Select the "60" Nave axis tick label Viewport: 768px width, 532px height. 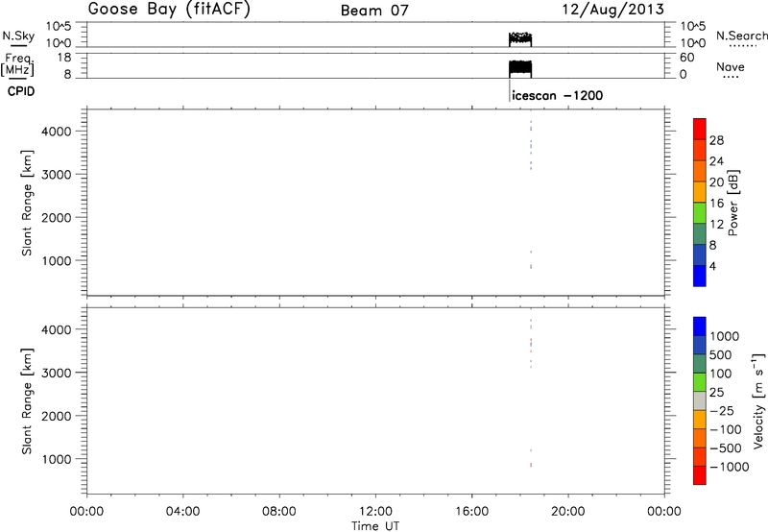[x=686, y=58]
